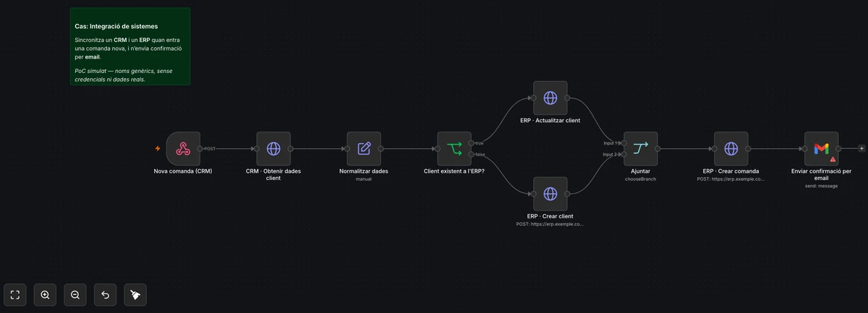Click the fit-to-view canvas button
Screen dimensions: 868x313
14,294
